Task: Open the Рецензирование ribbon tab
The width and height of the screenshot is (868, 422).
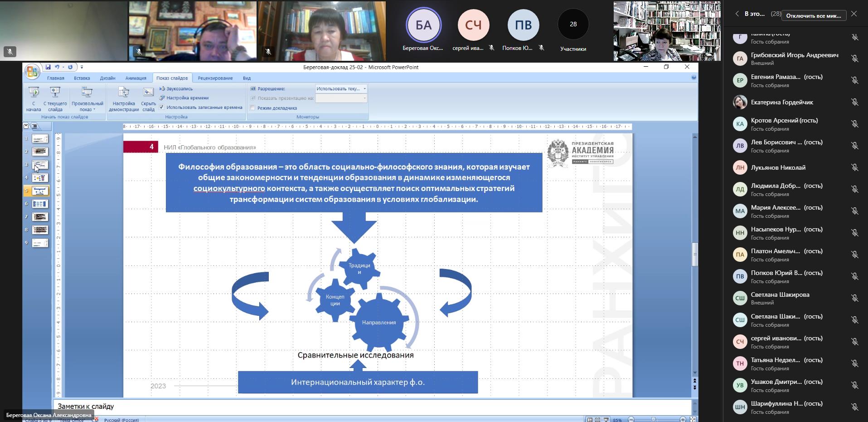Action: 215,78
